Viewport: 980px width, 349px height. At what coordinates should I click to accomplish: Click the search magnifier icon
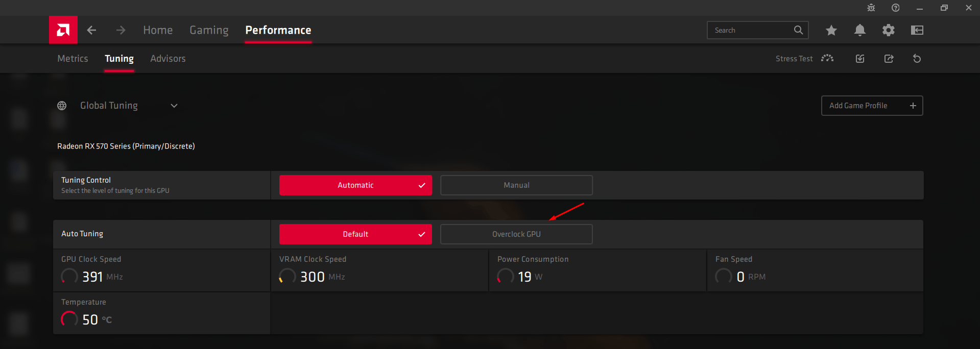(798, 30)
